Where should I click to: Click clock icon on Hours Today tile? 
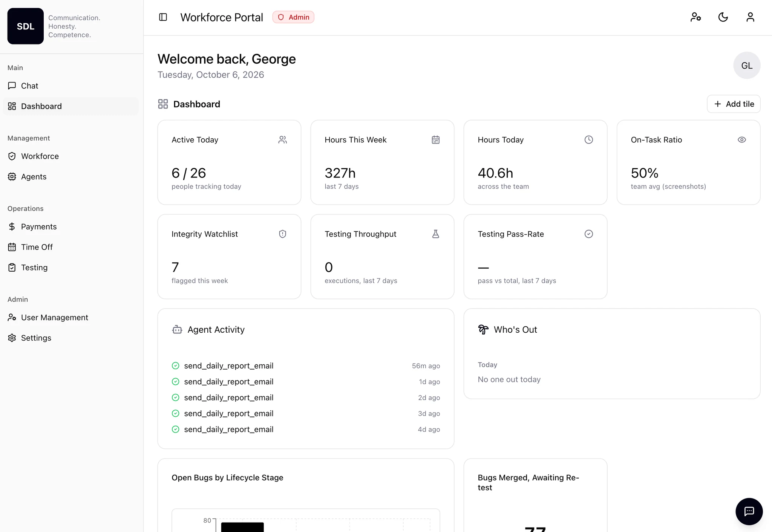pos(588,140)
